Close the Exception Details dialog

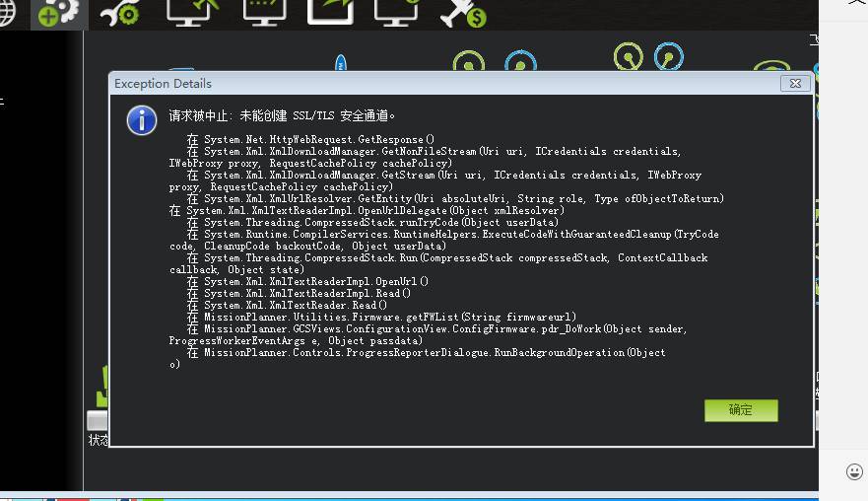pyautogui.click(x=795, y=84)
